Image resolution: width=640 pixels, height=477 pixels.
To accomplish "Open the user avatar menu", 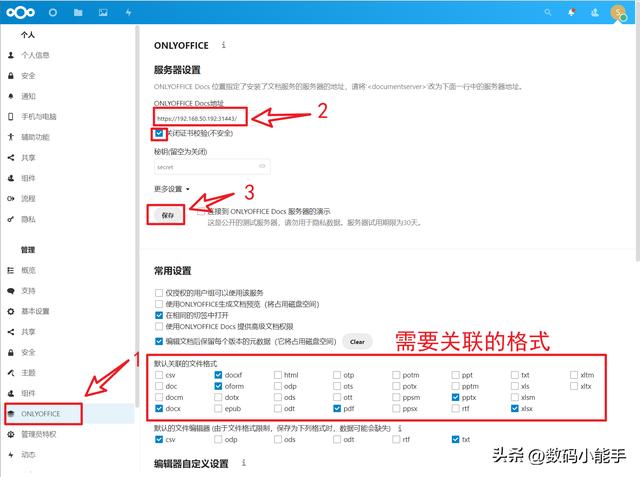I will click(619, 13).
